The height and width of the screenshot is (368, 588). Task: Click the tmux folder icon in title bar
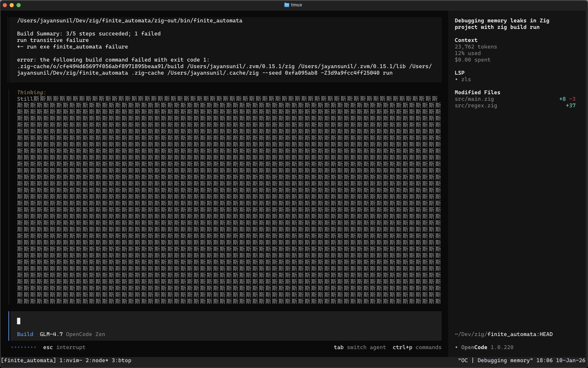click(287, 5)
